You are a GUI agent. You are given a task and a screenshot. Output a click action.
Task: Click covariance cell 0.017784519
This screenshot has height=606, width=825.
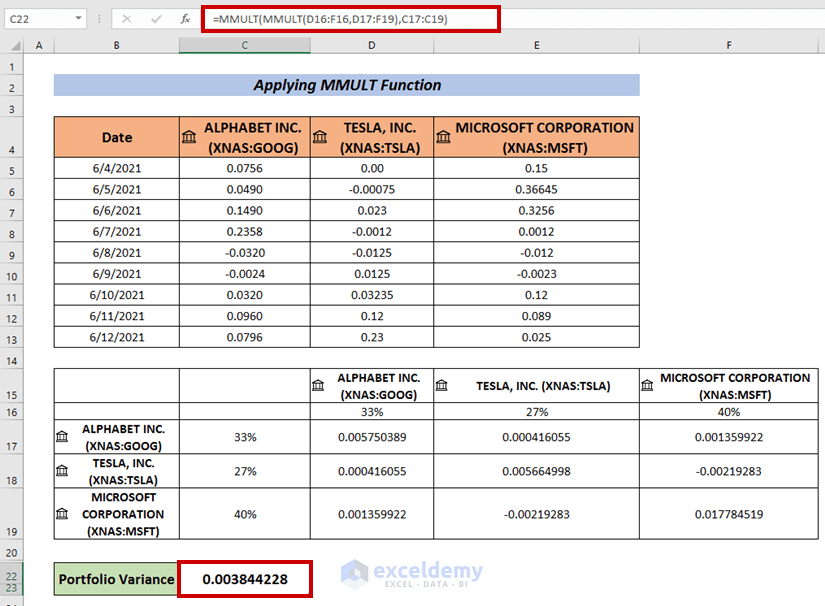(729, 514)
